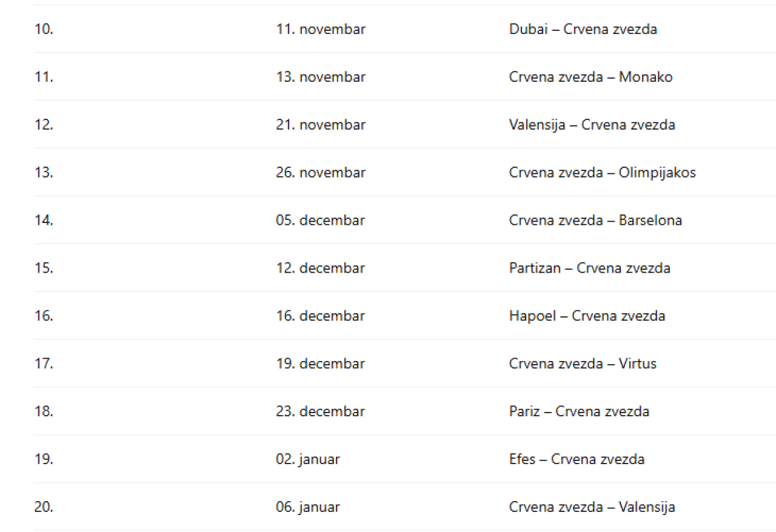Click the 13. novembar date
The height and width of the screenshot is (532, 776).
tap(321, 77)
